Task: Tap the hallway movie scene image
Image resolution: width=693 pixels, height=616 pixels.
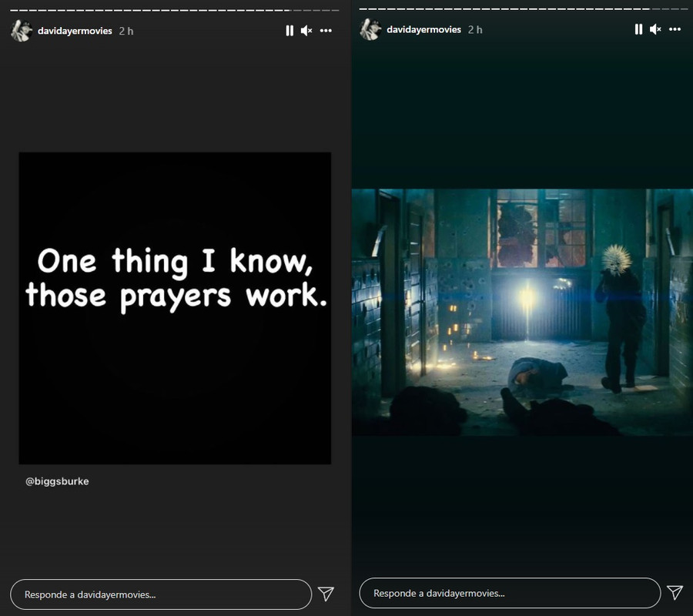Action: (x=522, y=313)
